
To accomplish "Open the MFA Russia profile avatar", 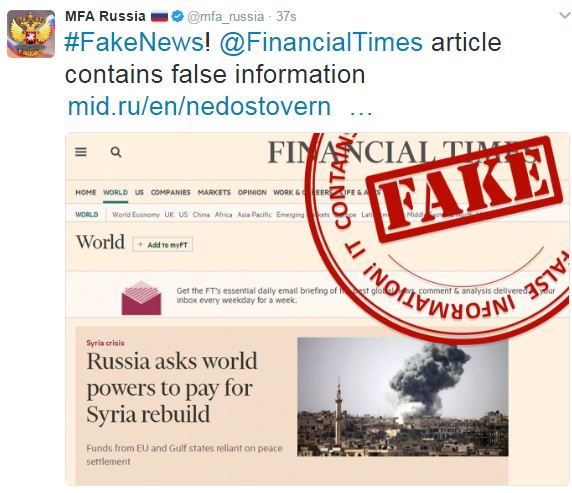I will pyautogui.click(x=31, y=34).
